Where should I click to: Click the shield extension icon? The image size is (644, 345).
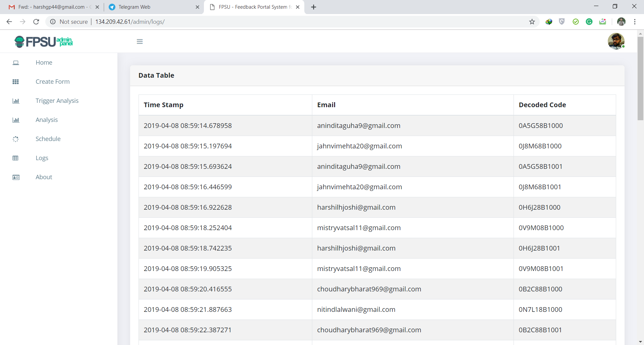(x=562, y=22)
